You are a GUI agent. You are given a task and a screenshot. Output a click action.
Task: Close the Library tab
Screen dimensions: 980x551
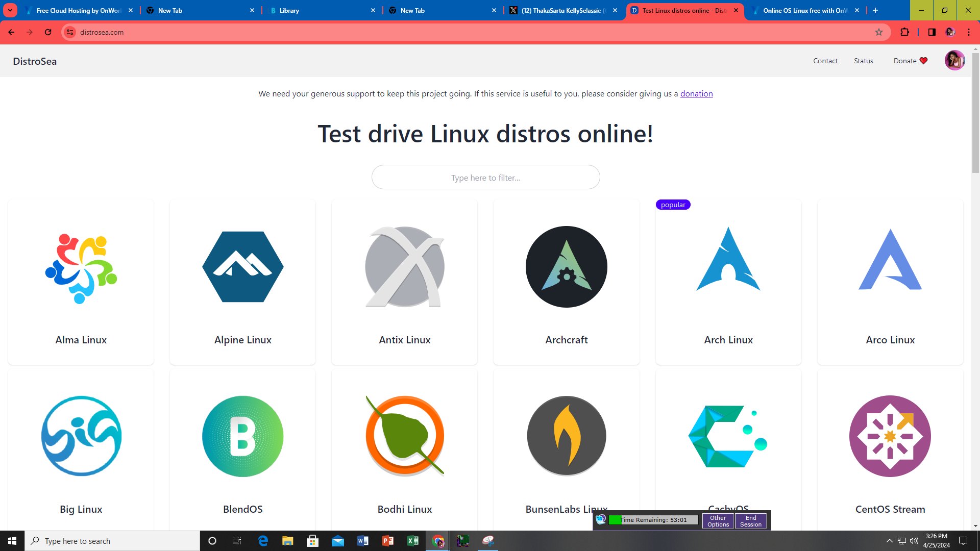click(x=373, y=10)
